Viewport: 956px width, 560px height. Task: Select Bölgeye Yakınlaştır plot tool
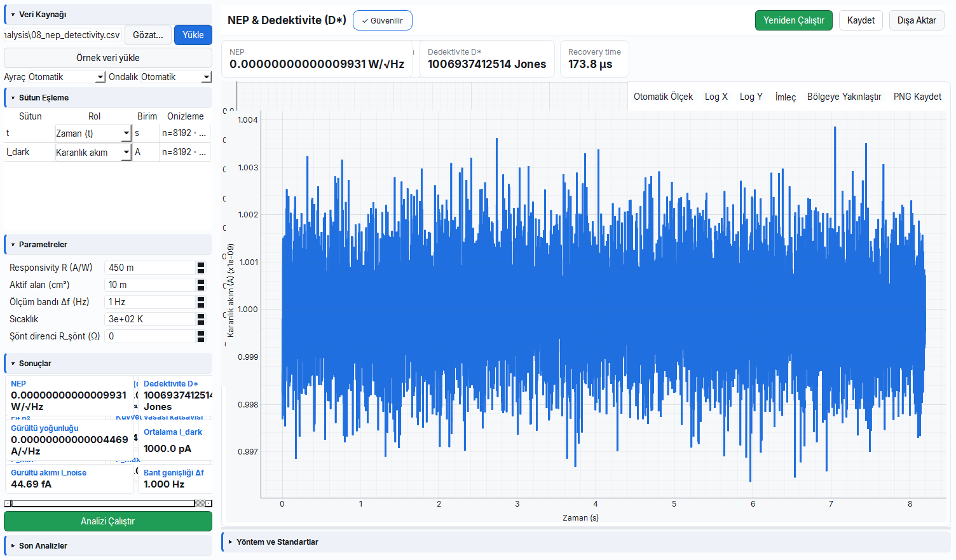pos(844,97)
